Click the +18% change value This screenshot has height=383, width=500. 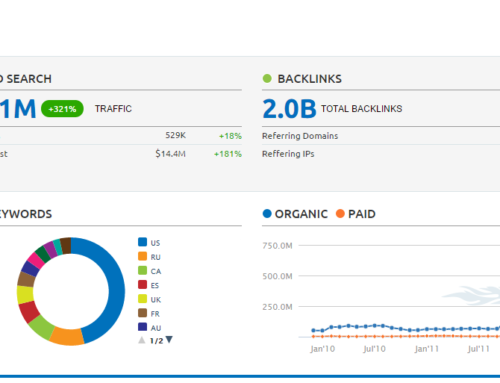pyautogui.click(x=230, y=136)
